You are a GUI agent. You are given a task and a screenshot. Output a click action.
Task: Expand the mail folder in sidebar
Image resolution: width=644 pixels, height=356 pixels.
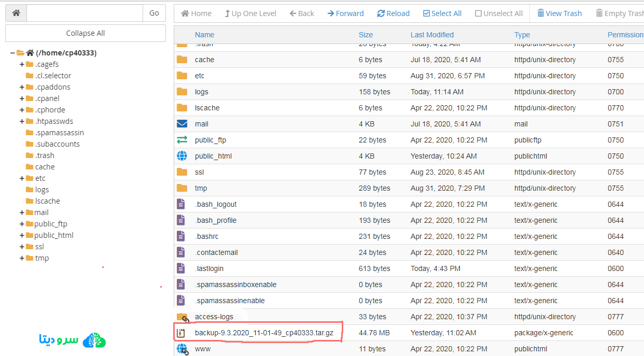(22, 212)
